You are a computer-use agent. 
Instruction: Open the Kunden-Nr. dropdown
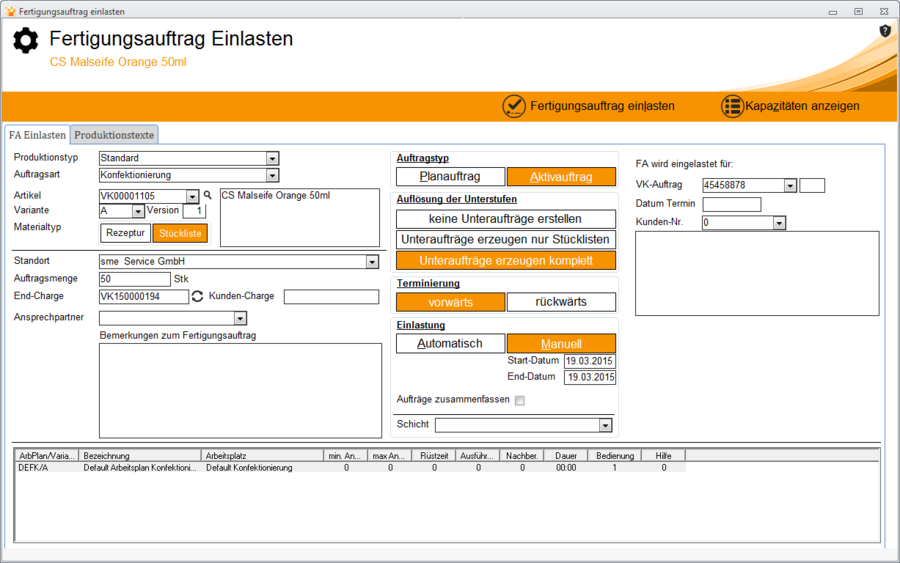779,223
